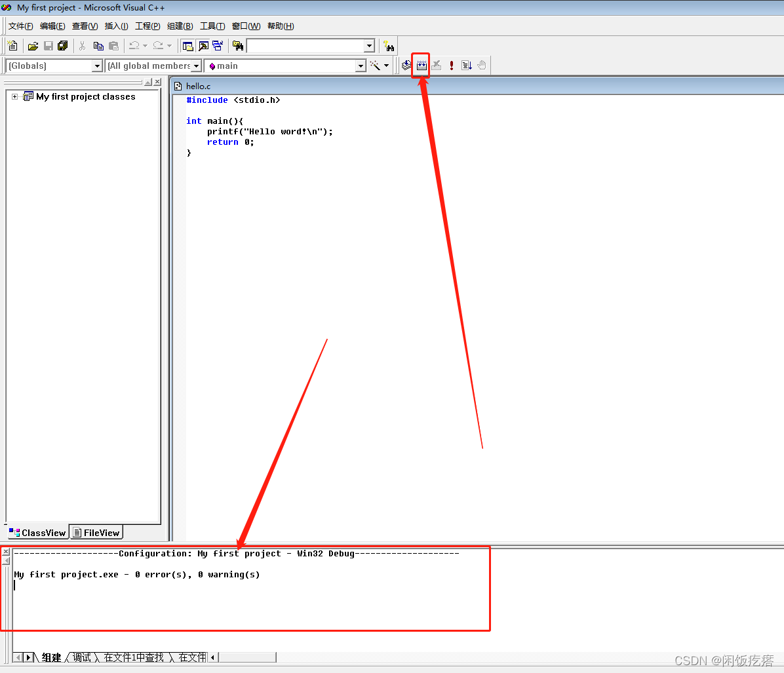Click the WizardBar magic wand icon
Image resolution: width=784 pixels, height=673 pixels.
pos(375,66)
